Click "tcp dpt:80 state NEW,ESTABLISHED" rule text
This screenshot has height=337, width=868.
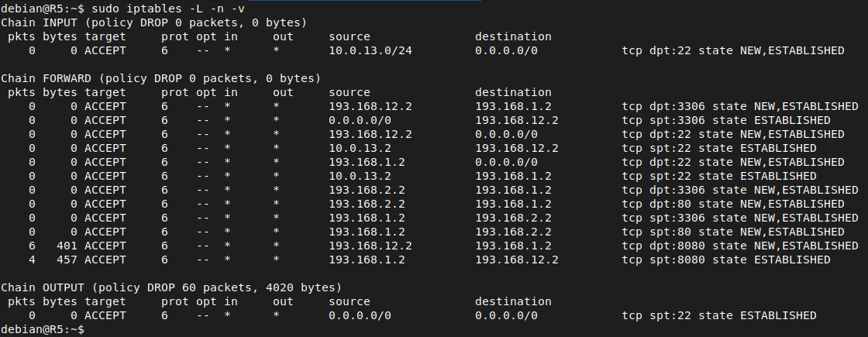(733, 204)
